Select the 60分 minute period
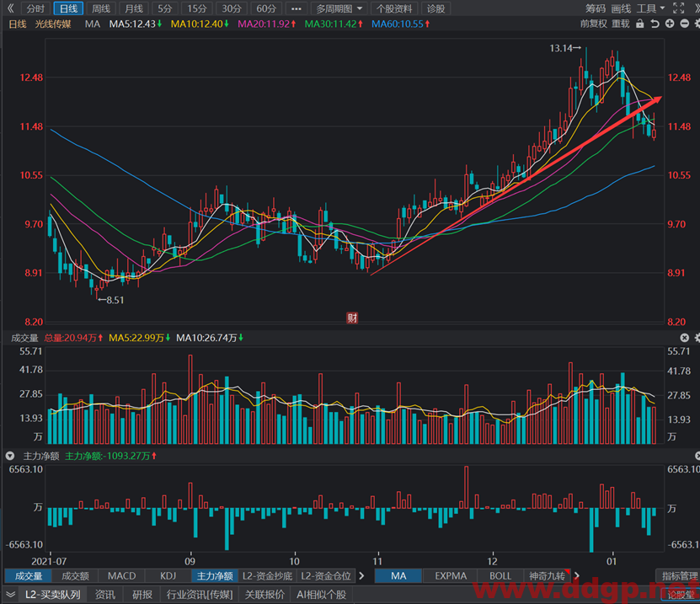The height and width of the screenshot is (604, 700). pyautogui.click(x=266, y=8)
